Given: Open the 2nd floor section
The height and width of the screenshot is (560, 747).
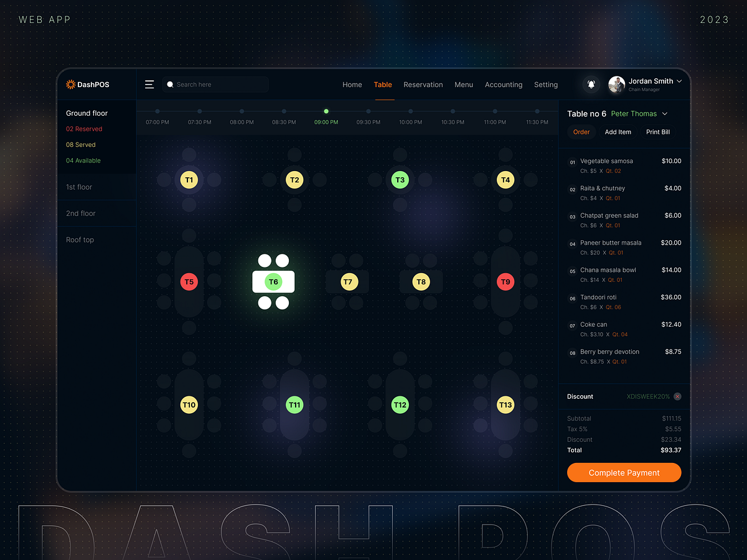Looking at the screenshot, I should point(81,213).
